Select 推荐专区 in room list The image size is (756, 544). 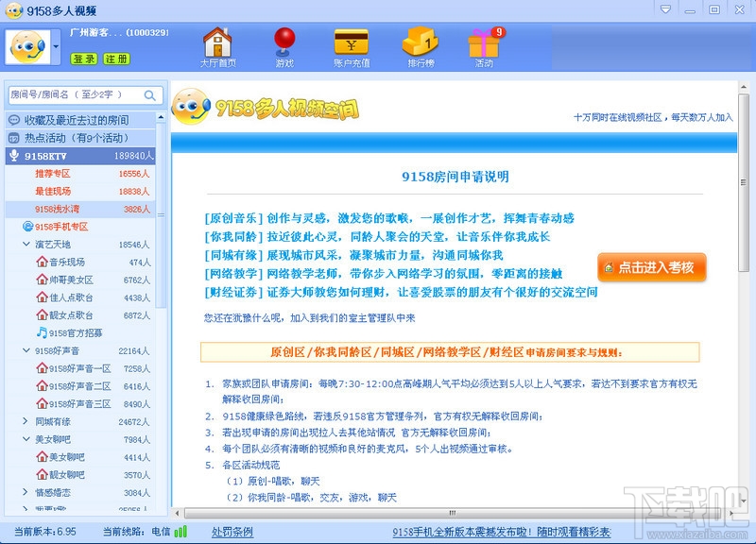coord(80,174)
